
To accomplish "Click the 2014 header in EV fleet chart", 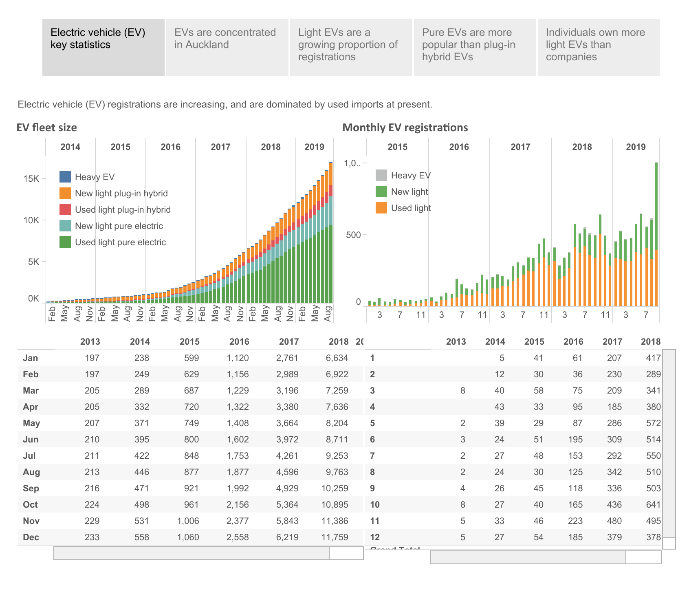I will [x=70, y=147].
